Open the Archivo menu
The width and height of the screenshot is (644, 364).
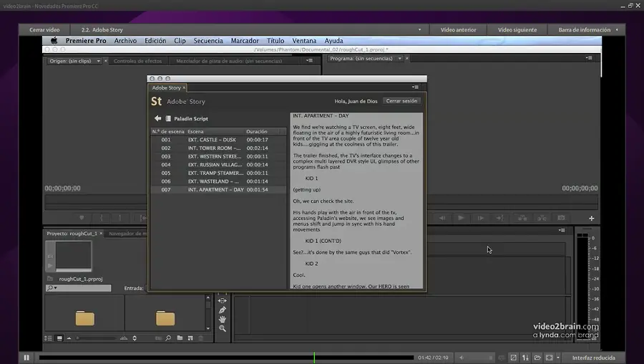[125, 41]
